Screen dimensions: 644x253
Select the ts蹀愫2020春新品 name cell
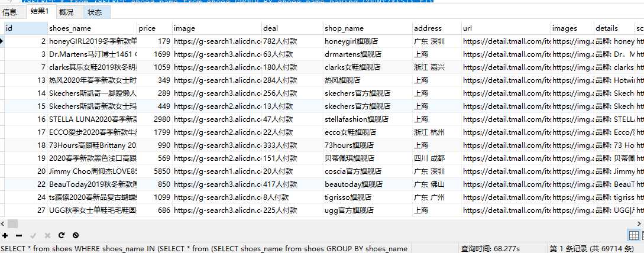click(92, 197)
